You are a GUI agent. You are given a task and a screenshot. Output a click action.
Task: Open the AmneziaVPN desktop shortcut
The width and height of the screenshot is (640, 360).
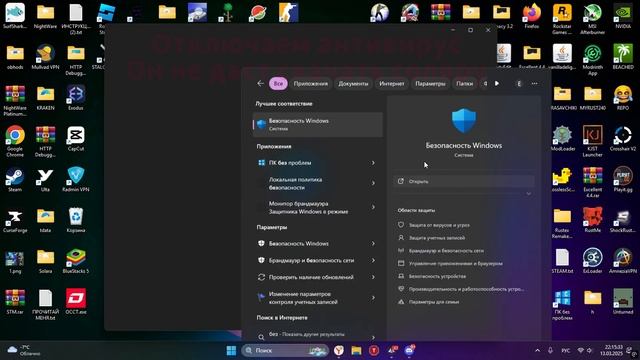point(623,261)
